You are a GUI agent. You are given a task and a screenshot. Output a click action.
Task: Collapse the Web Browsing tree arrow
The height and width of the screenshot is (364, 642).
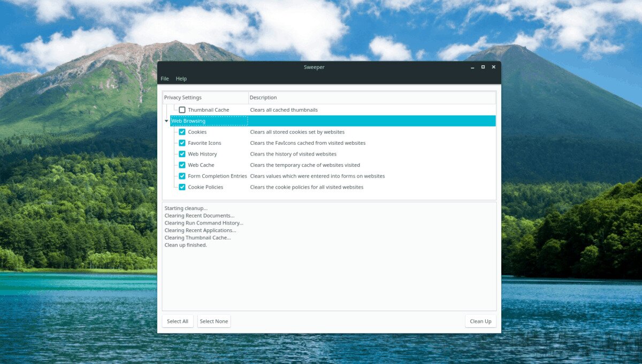[166, 121]
